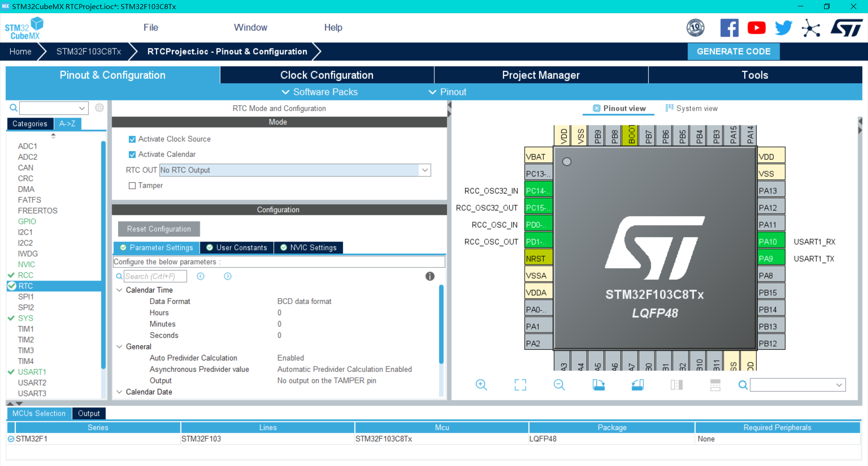This screenshot has height=466, width=868.
Task: Zoom out of the pinout view
Action: pyautogui.click(x=559, y=385)
